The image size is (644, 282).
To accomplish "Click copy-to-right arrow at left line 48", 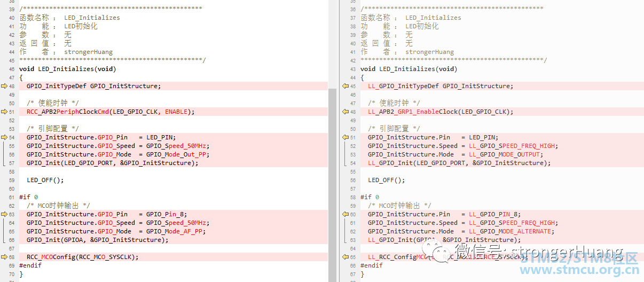I will coord(5,86).
